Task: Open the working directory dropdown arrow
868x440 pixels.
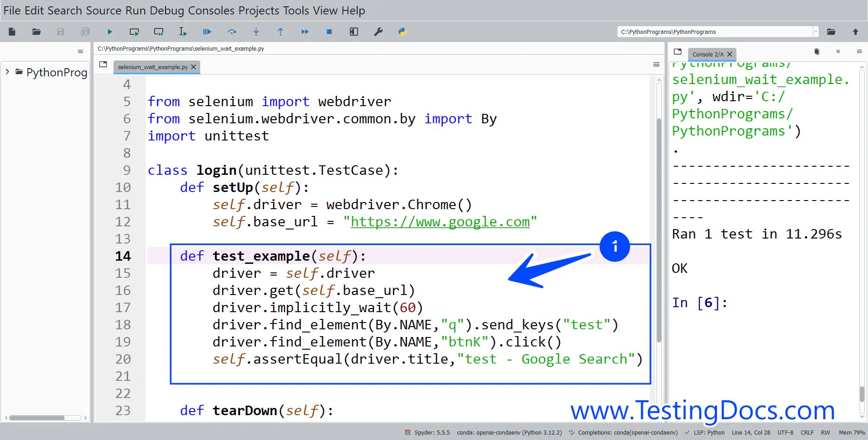Action: click(816, 32)
